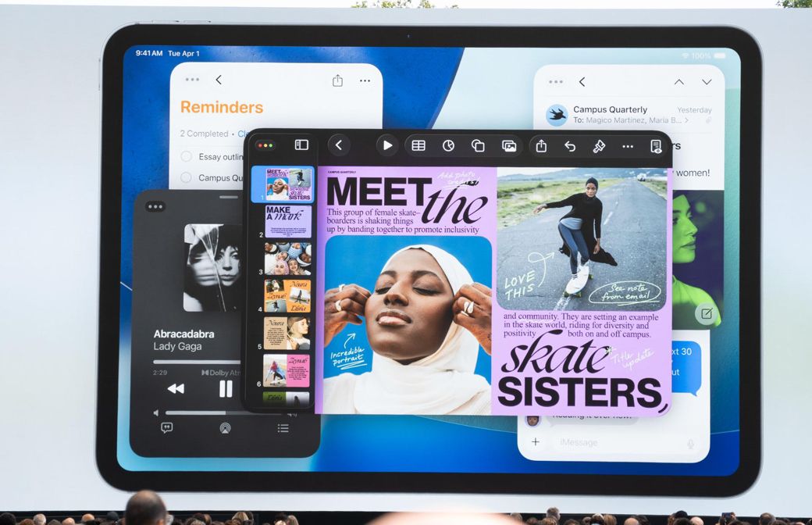Open the Format brush panel in Keynote
This screenshot has width=812, height=525.
pyautogui.click(x=599, y=147)
